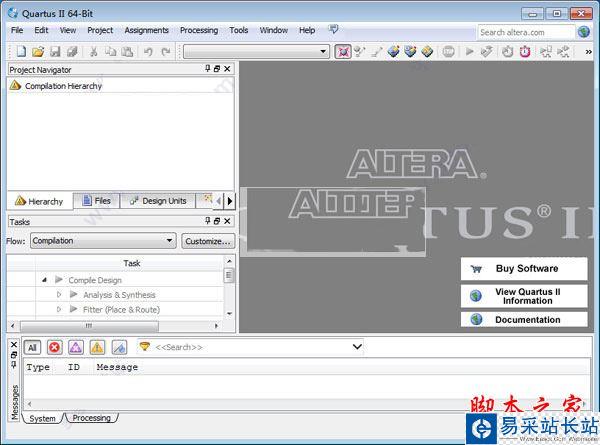Click the Documentation button

pos(524,319)
